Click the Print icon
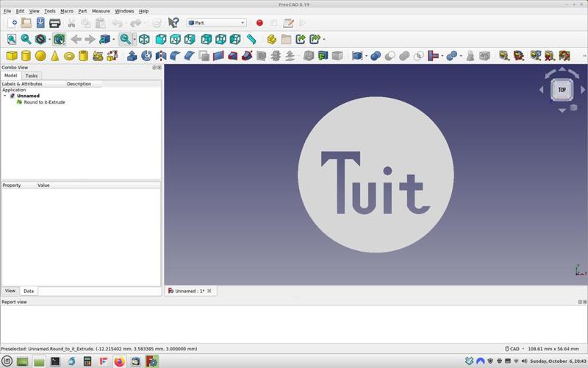 coord(54,23)
